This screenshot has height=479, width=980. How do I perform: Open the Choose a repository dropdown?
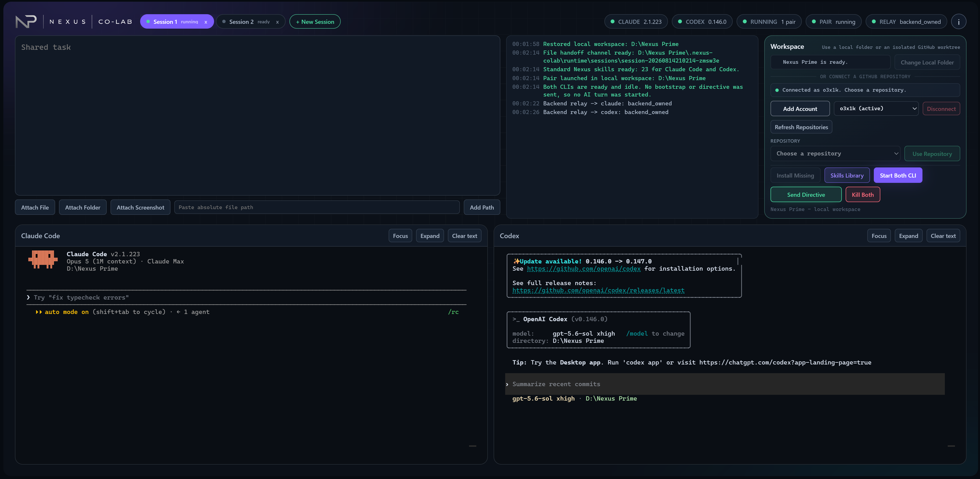pos(836,153)
